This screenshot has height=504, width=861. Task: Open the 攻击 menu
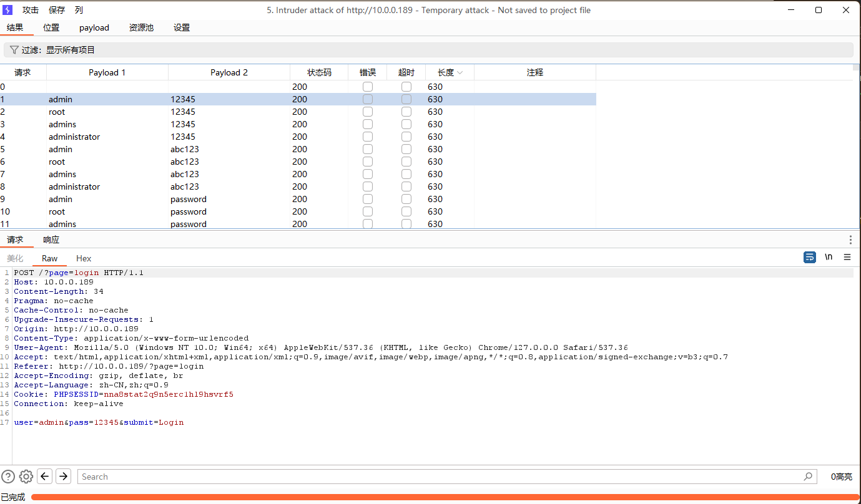(31, 10)
